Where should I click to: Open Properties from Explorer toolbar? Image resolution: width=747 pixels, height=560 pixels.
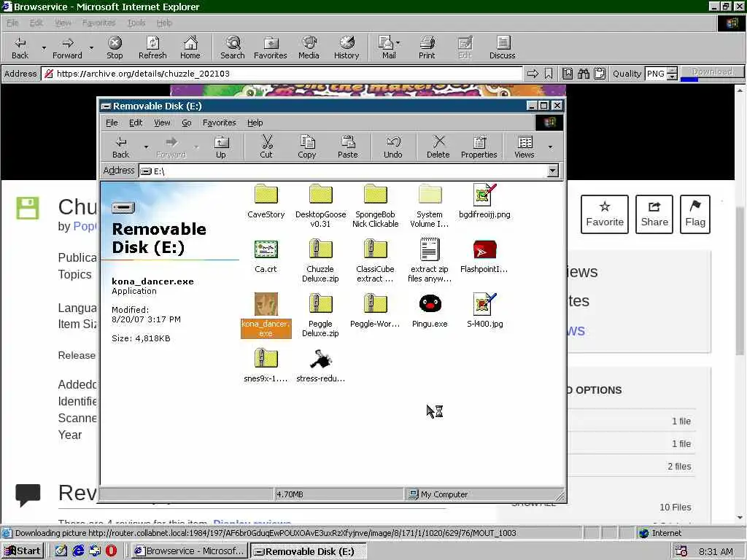(x=479, y=147)
